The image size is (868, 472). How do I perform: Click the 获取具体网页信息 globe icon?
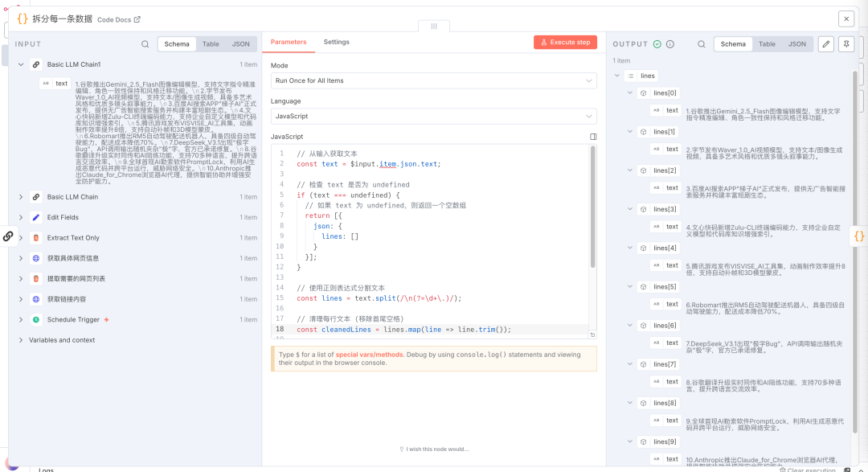(x=36, y=258)
